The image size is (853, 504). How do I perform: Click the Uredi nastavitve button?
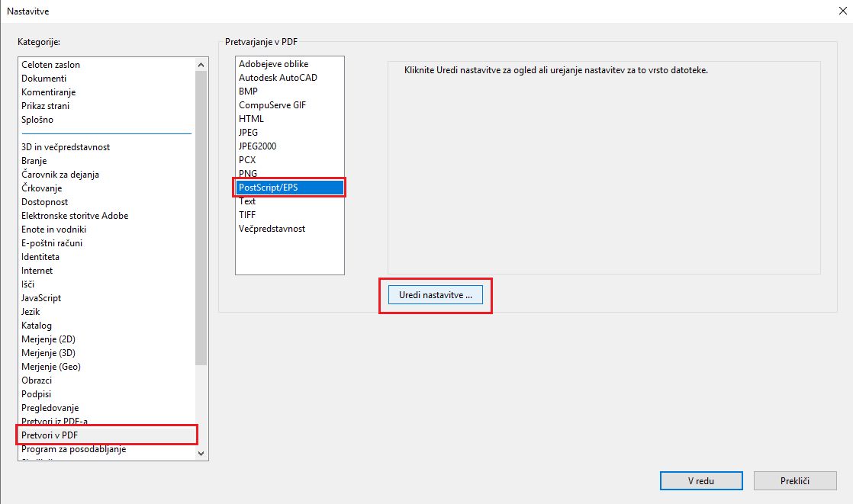[435, 294]
